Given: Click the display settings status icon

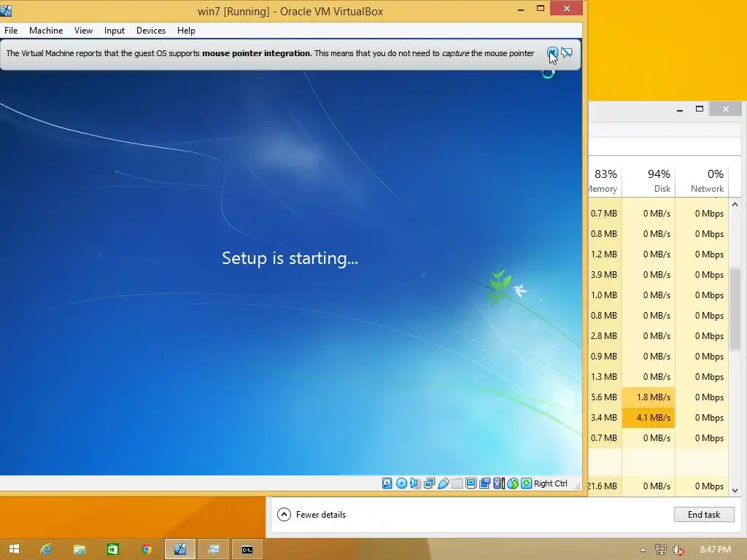Looking at the screenshot, I should click(x=471, y=483).
